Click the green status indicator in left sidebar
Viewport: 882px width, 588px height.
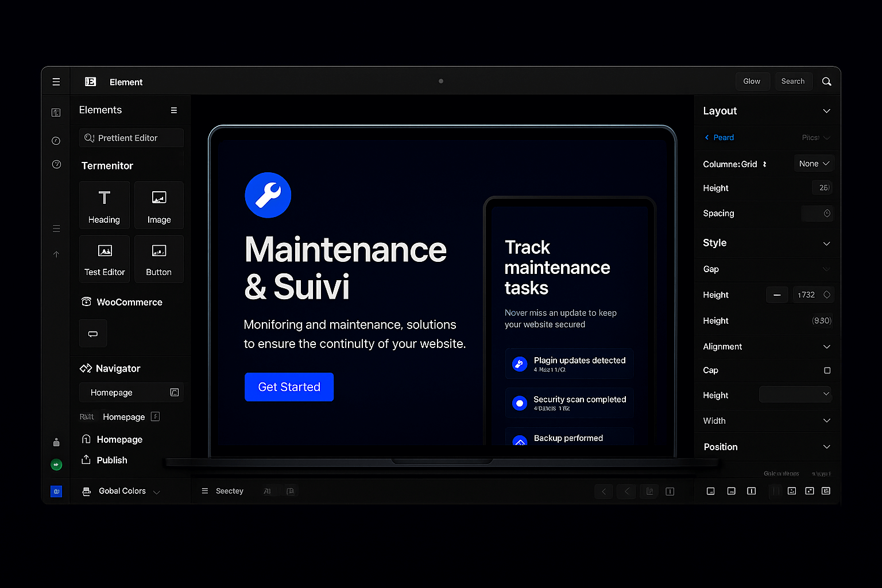[x=56, y=465]
